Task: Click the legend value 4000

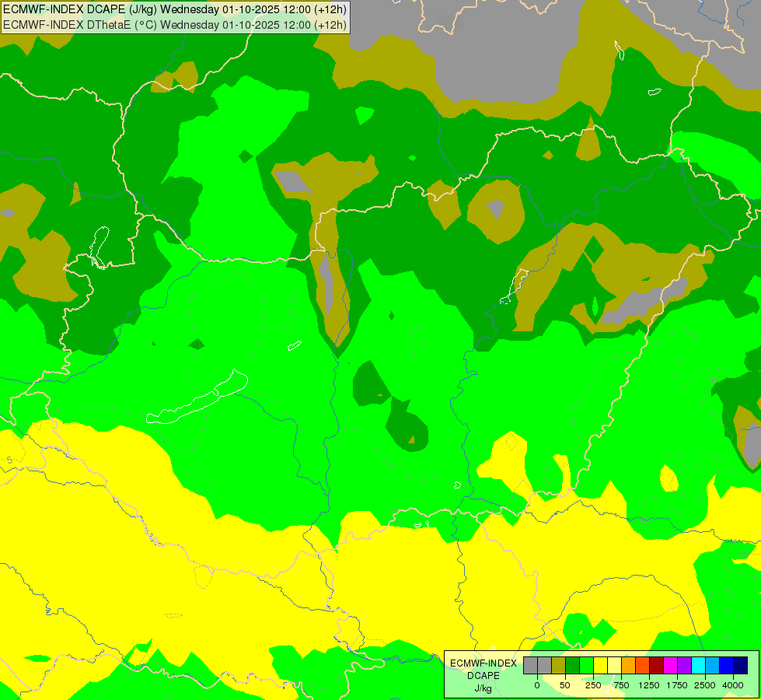Action: point(733,685)
